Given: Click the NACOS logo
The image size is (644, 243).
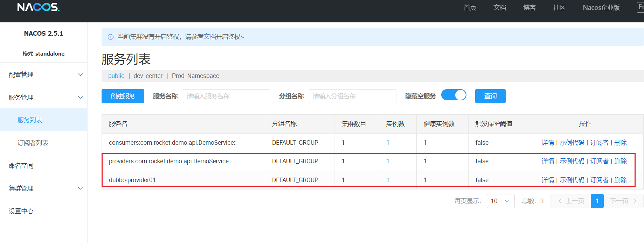Looking at the screenshot, I should click(39, 7).
